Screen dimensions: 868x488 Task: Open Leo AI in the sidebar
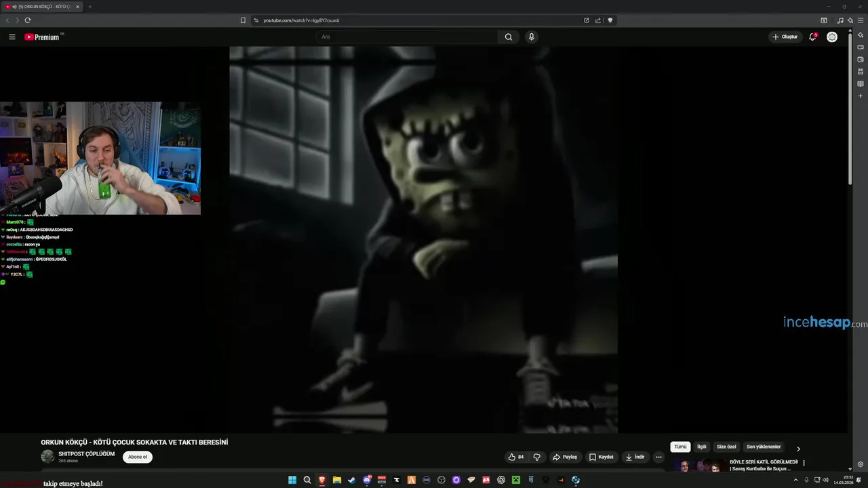pos(861,35)
